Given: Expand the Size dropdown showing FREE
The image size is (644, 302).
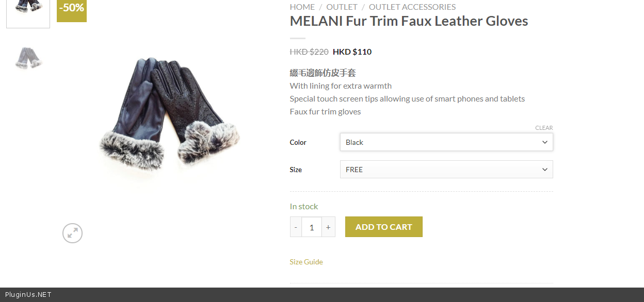Looking at the screenshot, I should pos(446,170).
